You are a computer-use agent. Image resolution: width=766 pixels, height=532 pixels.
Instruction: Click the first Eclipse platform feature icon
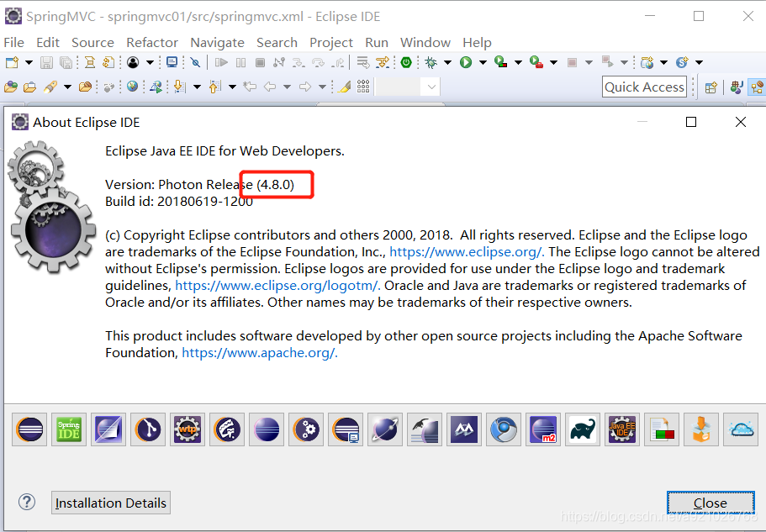pos(29,429)
